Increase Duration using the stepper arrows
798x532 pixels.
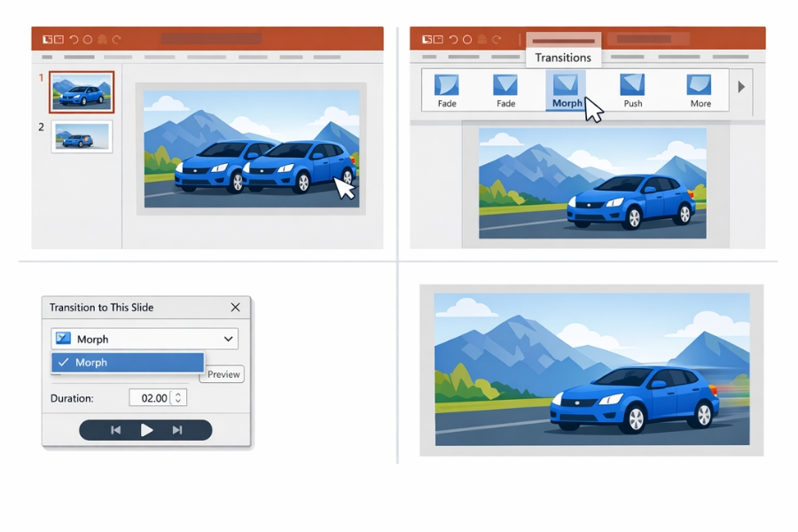176,397
